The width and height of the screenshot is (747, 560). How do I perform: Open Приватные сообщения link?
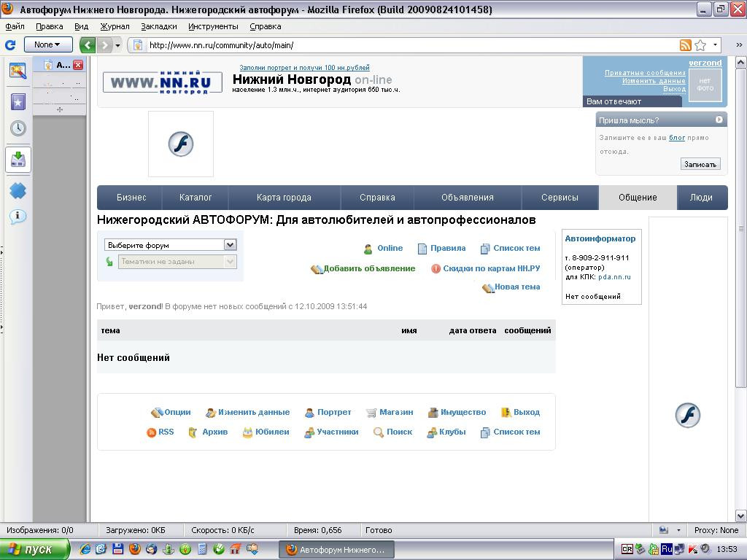[645, 73]
